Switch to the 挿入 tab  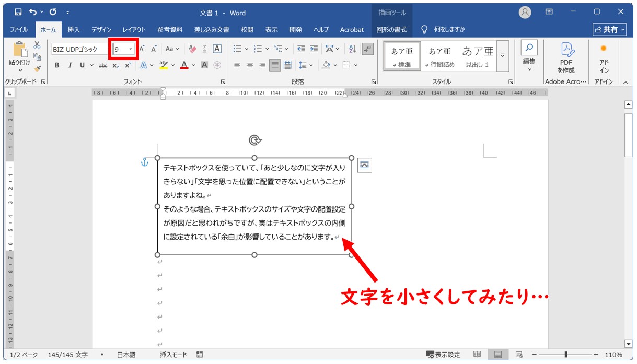click(x=74, y=30)
